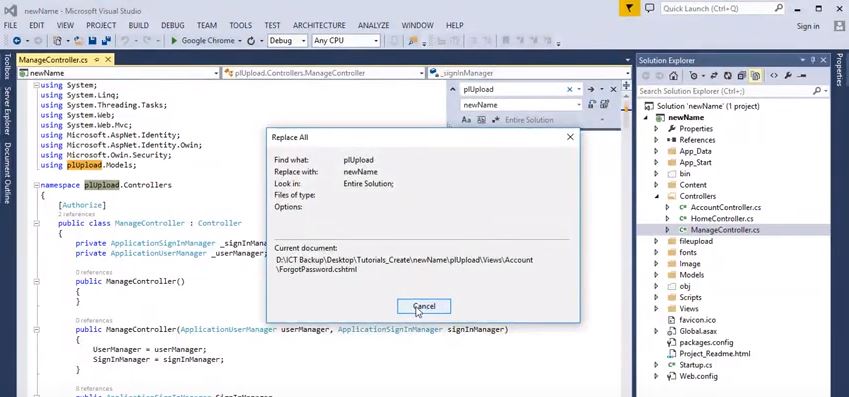Screen dimensions: 849x397
Task: Open the plUpload.Controllers.ManageController class dropdown
Action: 422,73
